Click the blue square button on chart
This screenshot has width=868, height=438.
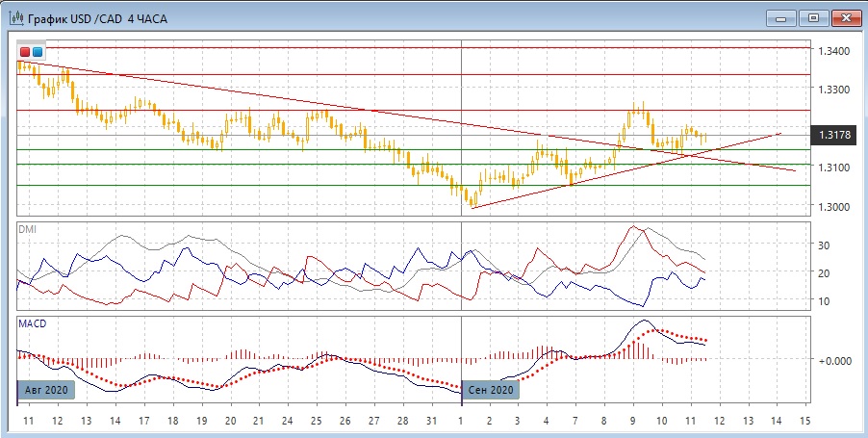38,52
